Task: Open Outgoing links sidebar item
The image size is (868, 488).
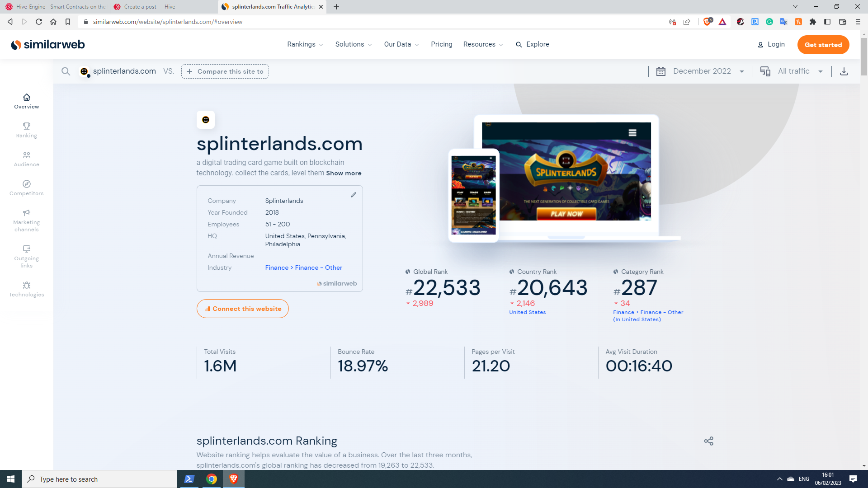Action: (26, 257)
